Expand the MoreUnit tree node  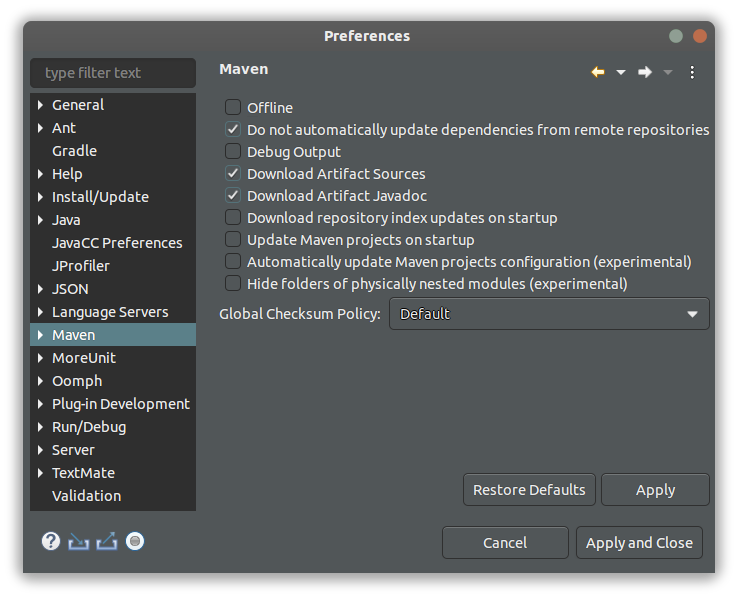[40, 358]
